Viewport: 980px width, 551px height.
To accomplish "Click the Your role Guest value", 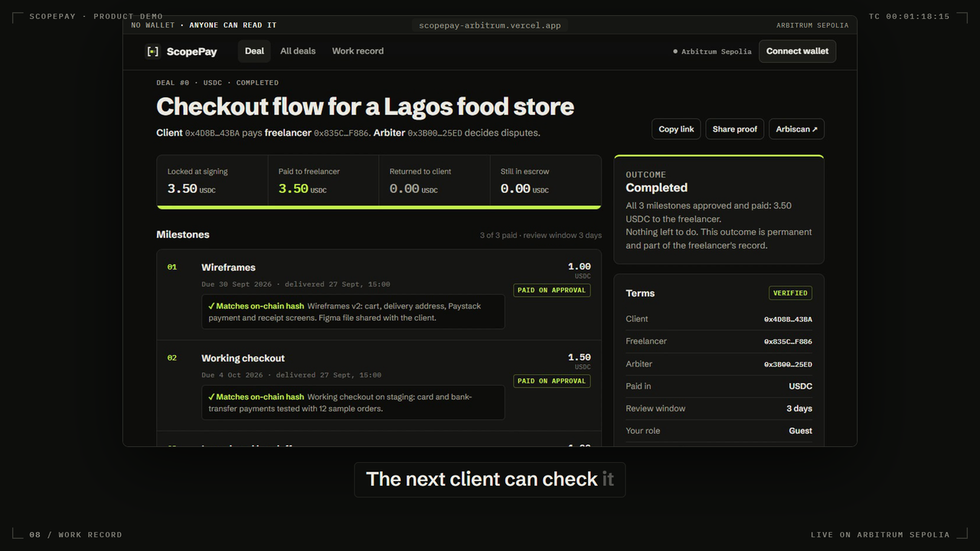I will [800, 431].
